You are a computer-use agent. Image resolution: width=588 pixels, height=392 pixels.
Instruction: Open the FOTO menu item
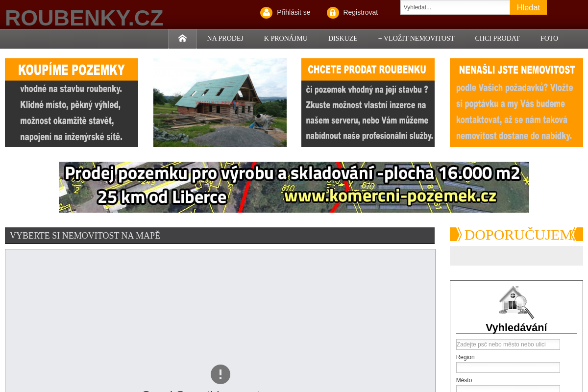[x=549, y=38]
